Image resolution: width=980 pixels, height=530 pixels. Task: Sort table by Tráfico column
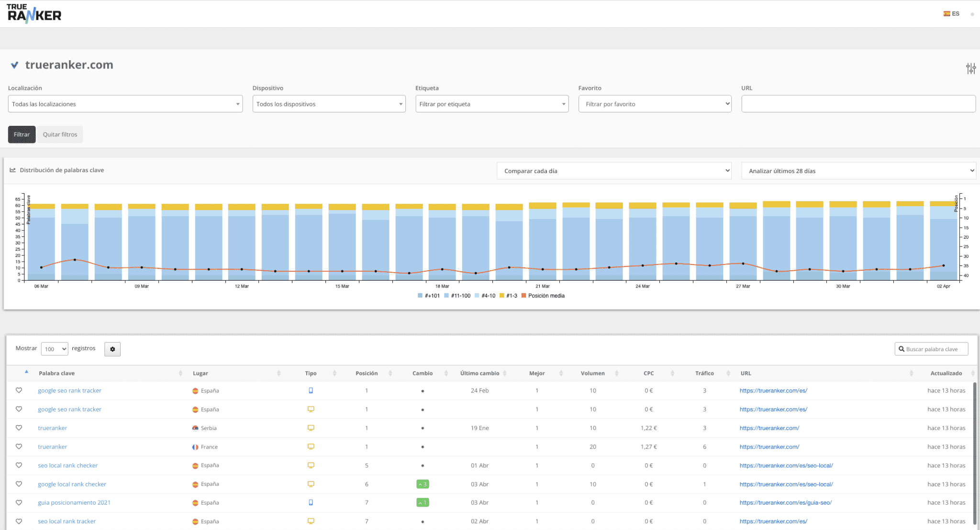[704, 373]
